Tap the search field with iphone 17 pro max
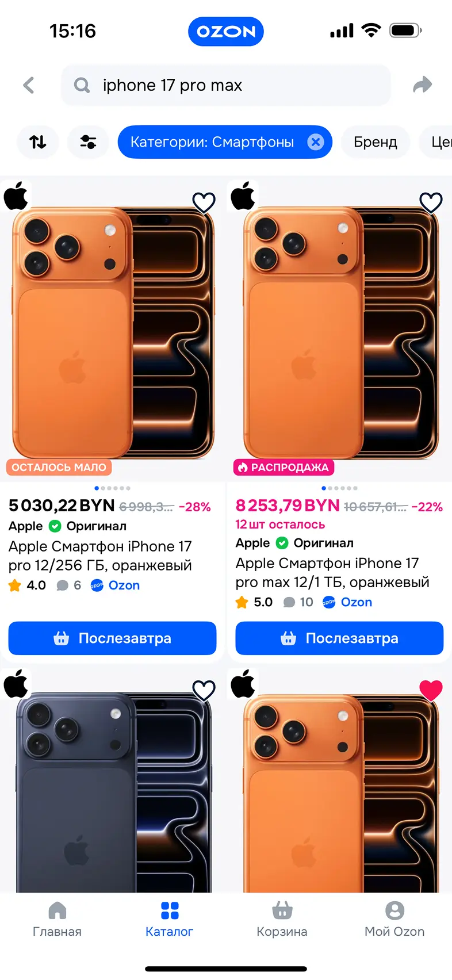Screen dimensions: 452x980 (226, 85)
